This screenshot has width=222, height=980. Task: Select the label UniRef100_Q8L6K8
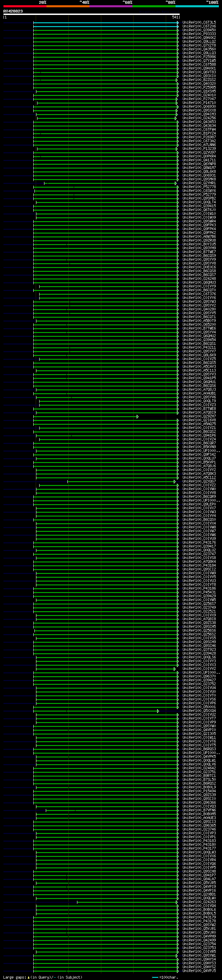(199, 172)
